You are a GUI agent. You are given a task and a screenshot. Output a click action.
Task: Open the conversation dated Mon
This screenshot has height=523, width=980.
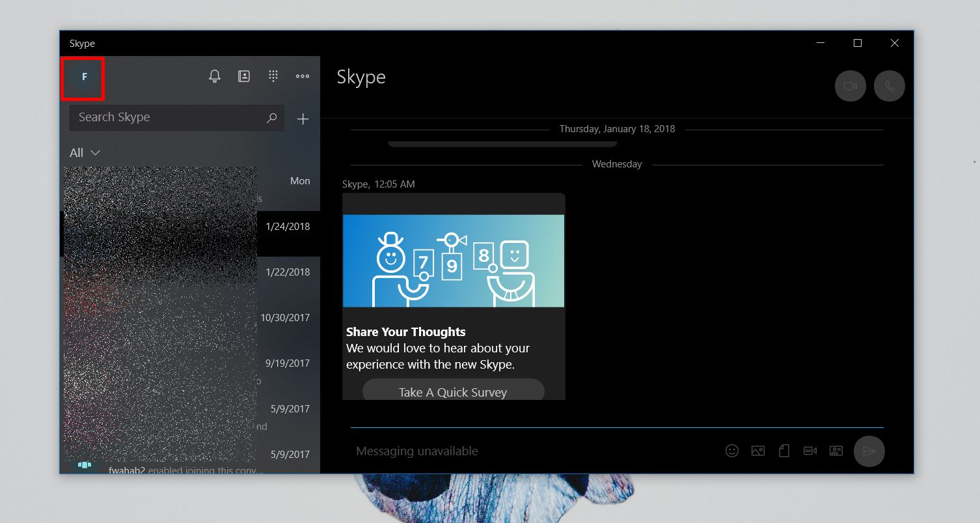coord(190,188)
